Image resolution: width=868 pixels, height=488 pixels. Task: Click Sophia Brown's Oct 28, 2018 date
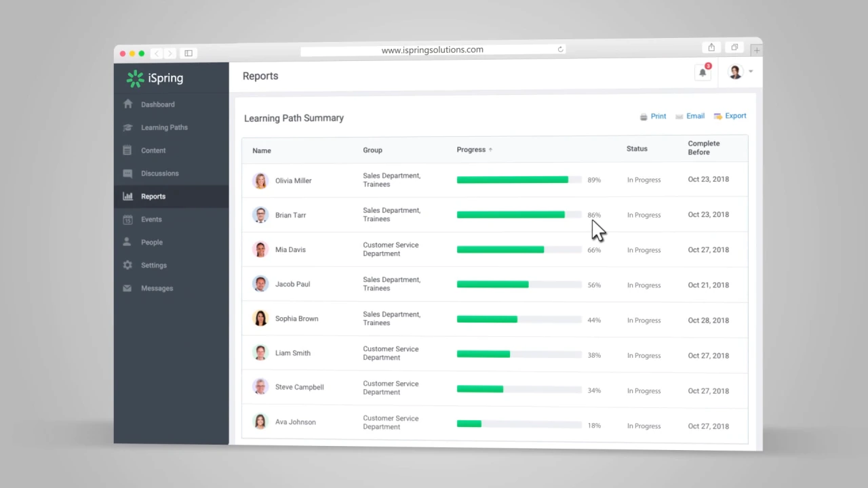click(x=708, y=321)
